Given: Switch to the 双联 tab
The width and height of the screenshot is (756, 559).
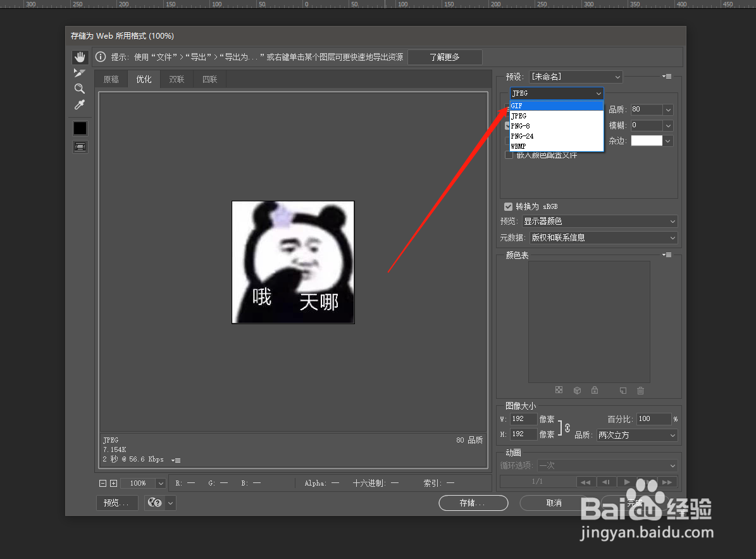Looking at the screenshot, I should click(x=177, y=79).
